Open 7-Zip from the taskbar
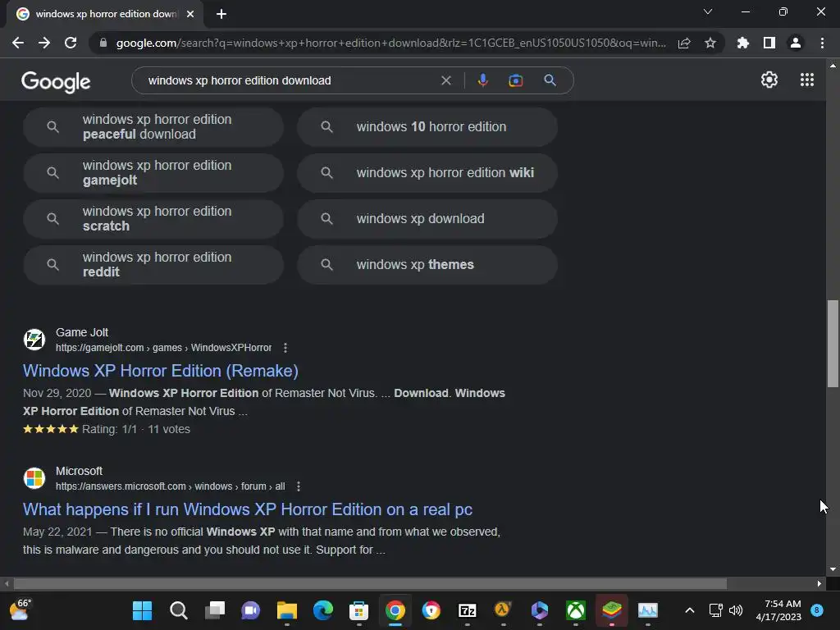 coord(467,610)
